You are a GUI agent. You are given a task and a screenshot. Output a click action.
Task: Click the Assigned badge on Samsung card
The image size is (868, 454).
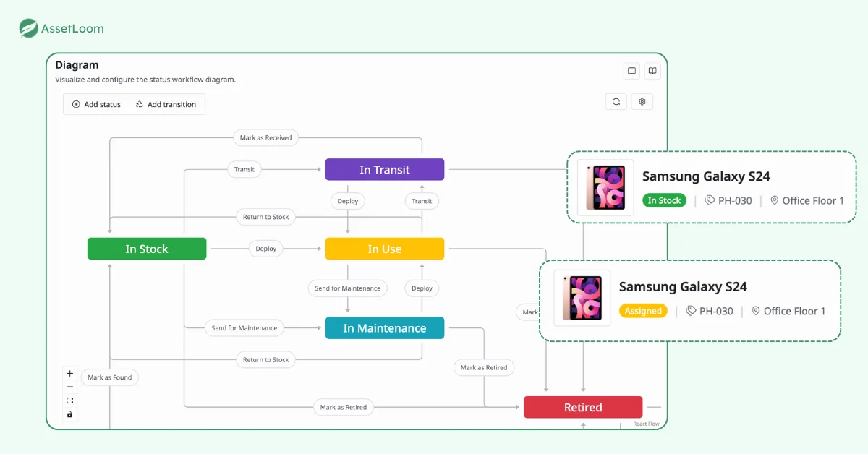(643, 311)
